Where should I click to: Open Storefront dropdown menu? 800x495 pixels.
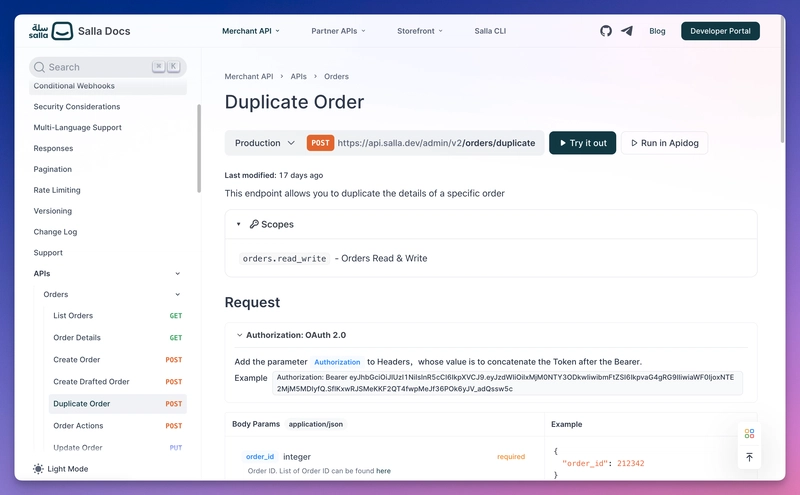pos(419,31)
